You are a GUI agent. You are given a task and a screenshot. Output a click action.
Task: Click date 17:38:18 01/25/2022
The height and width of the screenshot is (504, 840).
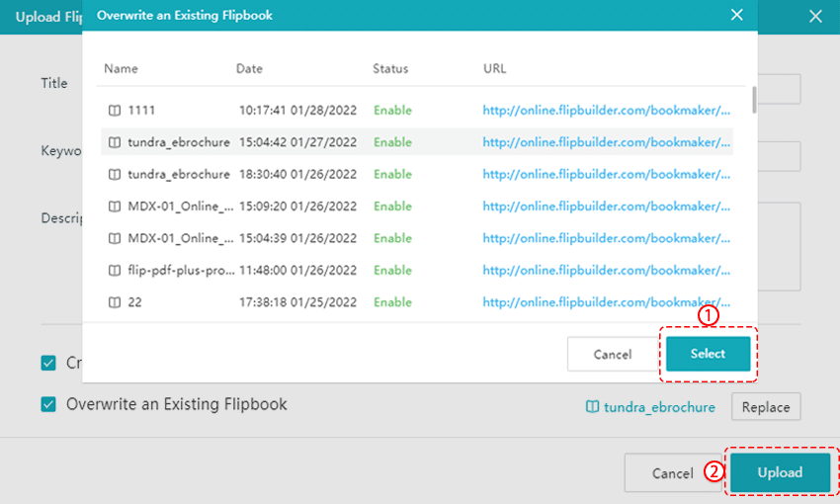(297, 302)
